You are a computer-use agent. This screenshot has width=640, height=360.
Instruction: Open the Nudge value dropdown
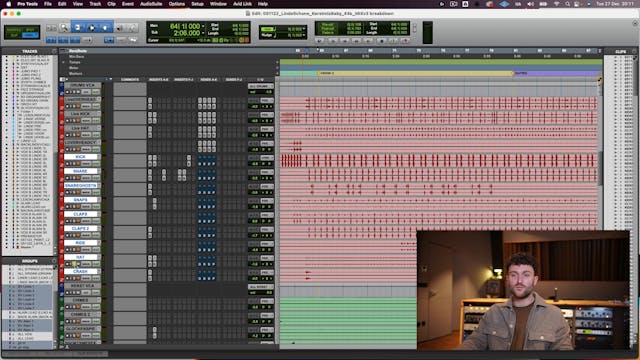[304, 36]
